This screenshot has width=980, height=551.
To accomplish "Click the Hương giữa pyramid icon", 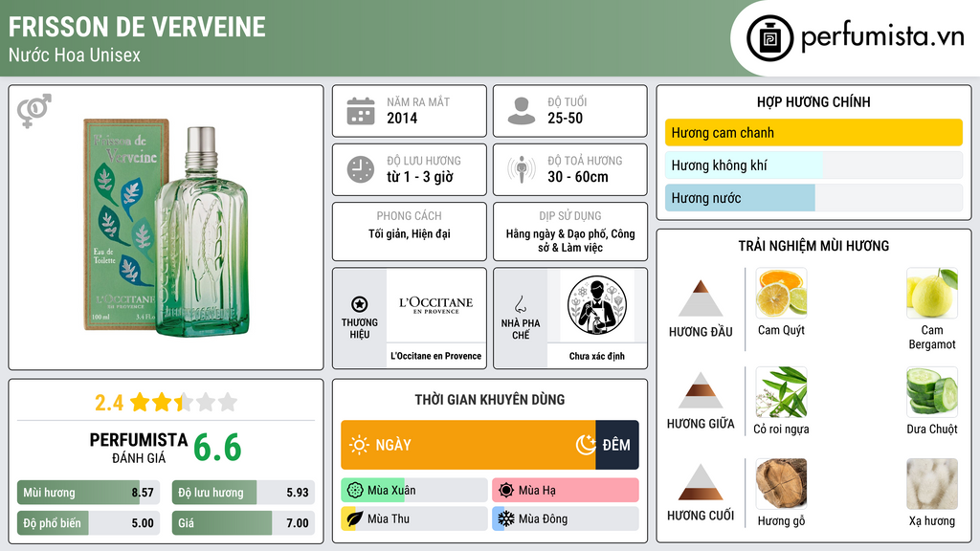I will [701, 390].
